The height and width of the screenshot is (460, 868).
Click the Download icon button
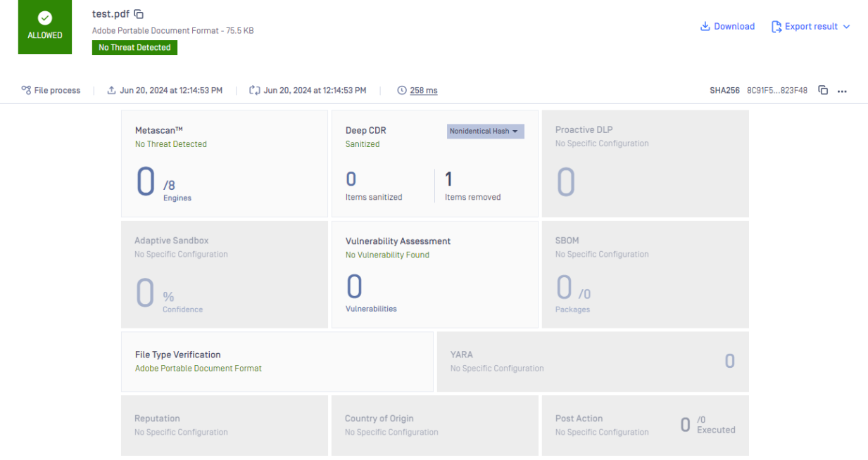click(x=705, y=27)
